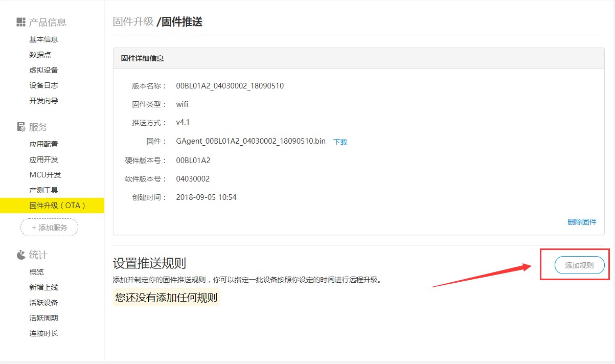Click the 产品信息 grid icon
Viewport: 615px width, 364px height.
(21, 22)
